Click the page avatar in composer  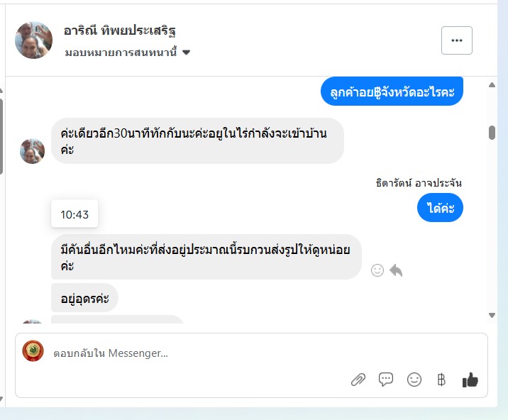(33, 351)
